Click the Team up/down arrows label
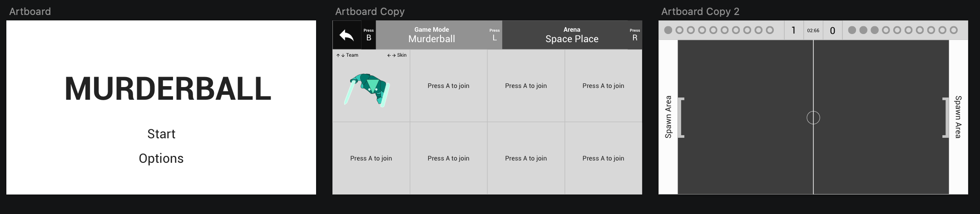Viewport: 980px width, 214px height. 347,55
